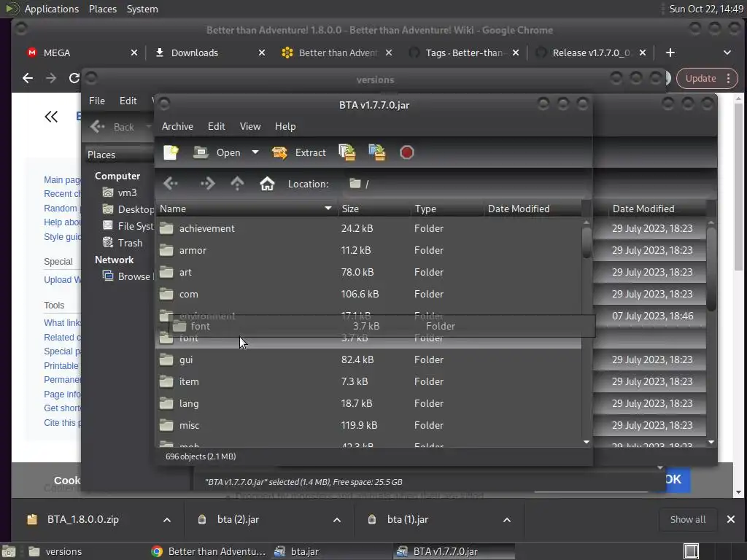Select the misc folder row
This screenshot has height=560, width=747.
click(368, 425)
